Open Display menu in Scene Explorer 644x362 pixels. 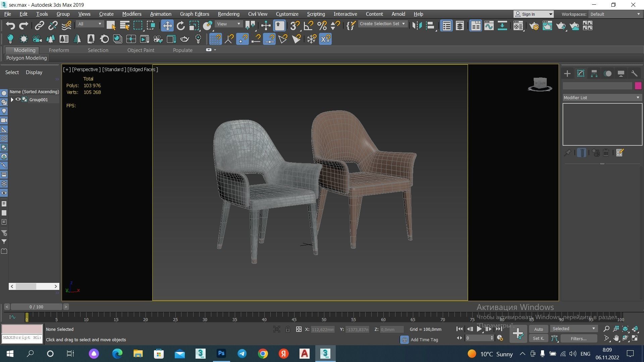(x=34, y=72)
